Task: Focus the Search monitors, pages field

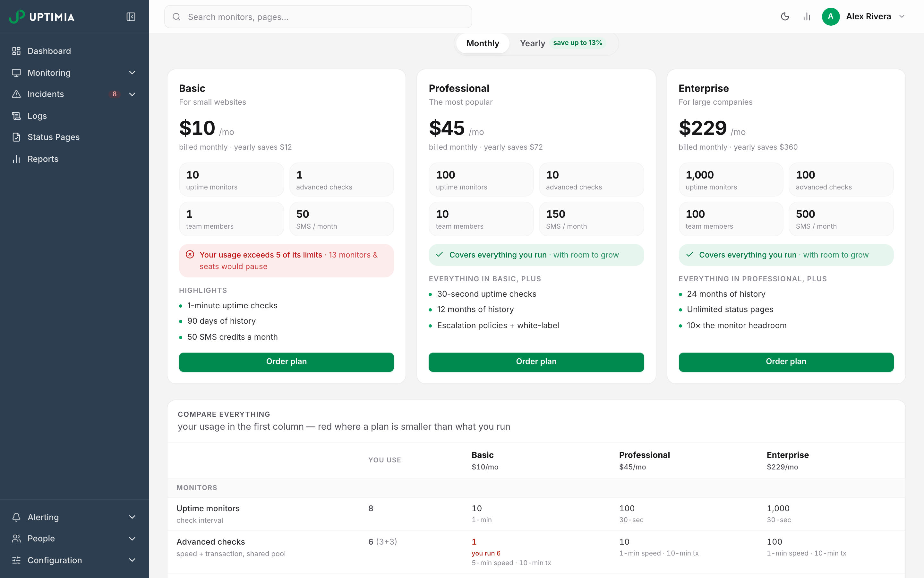Action: (x=318, y=17)
